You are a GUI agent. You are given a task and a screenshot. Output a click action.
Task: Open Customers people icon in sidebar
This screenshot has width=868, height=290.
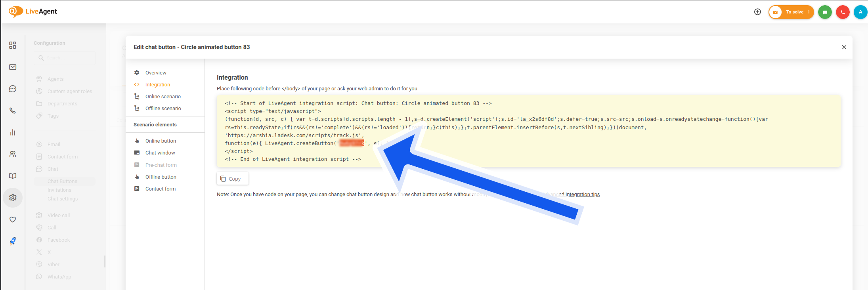click(13, 154)
